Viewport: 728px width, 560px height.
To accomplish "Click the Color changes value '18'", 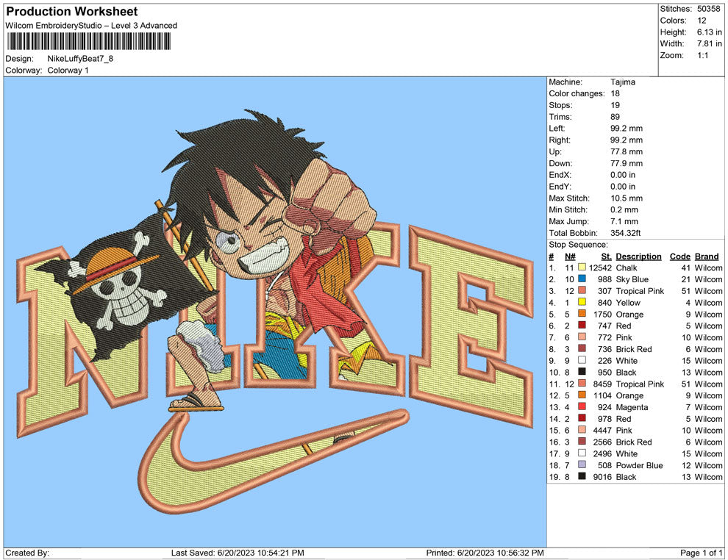I will [615, 94].
